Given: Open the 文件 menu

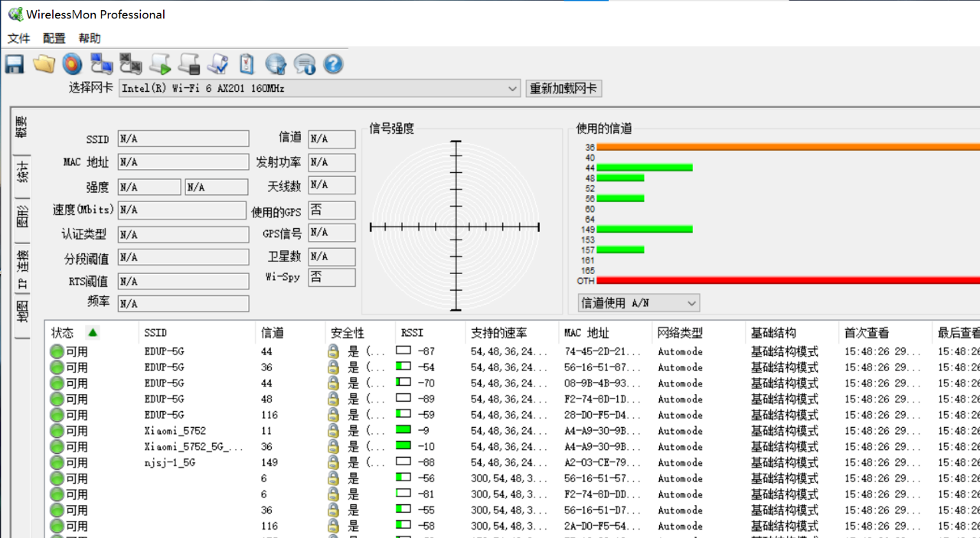Looking at the screenshot, I should tap(18, 38).
